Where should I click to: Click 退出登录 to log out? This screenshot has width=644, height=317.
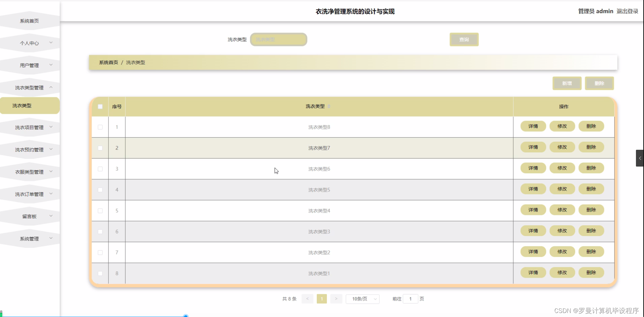pos(628,11)
